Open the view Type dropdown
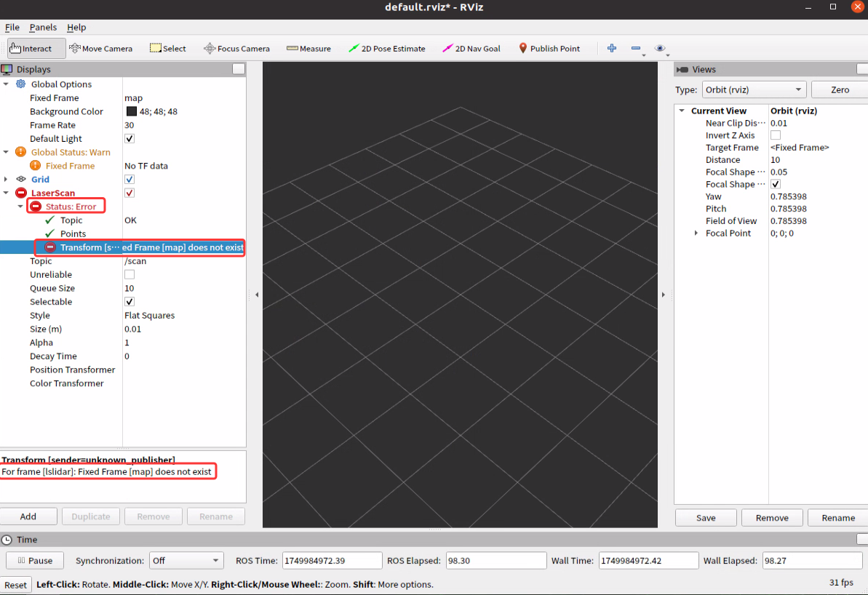Screen dimensions: 868x595 point(754,89)
